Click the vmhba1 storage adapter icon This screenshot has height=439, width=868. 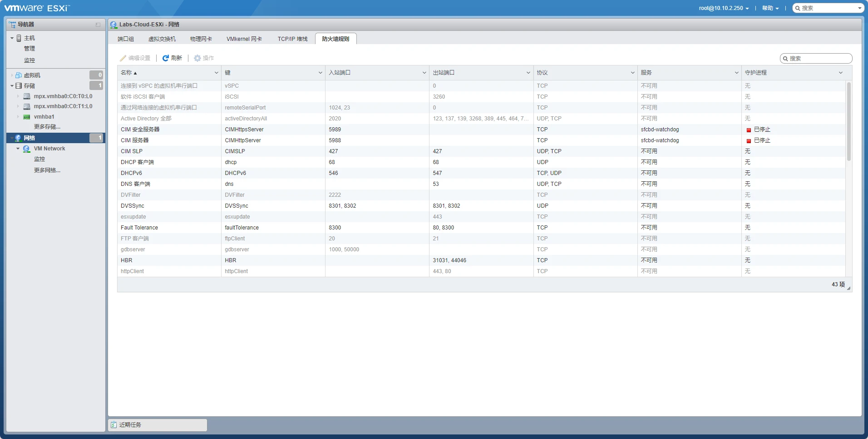(x=27, y=117)
